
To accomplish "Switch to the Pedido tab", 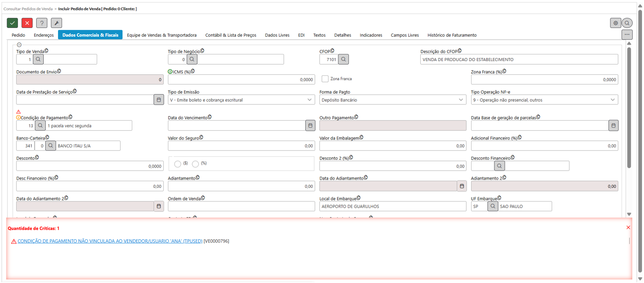I will (18, 35).
